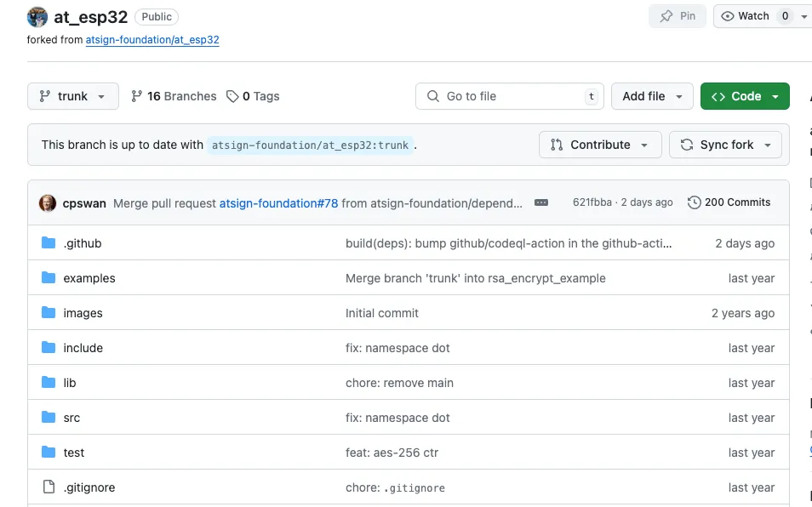Expand the Watch options dropdown arrow
Image resolution: width=812 pixels, height=507 pixels.
803,16
